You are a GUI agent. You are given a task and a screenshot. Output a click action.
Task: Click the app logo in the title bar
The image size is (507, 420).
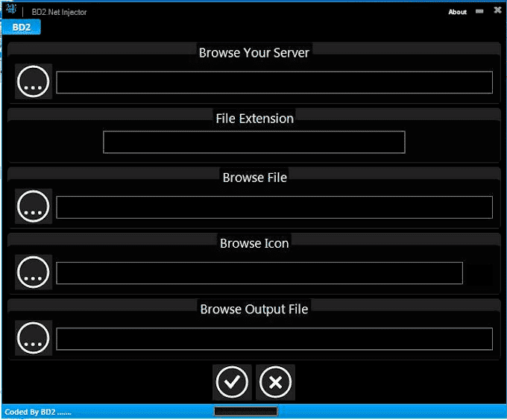coord(11,9)
